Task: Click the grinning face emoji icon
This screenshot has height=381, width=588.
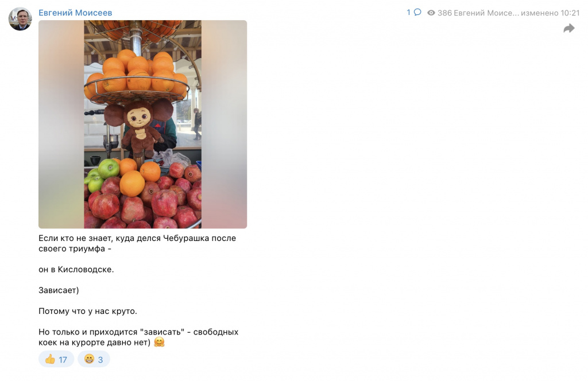Action: click(x=89, y=359)
